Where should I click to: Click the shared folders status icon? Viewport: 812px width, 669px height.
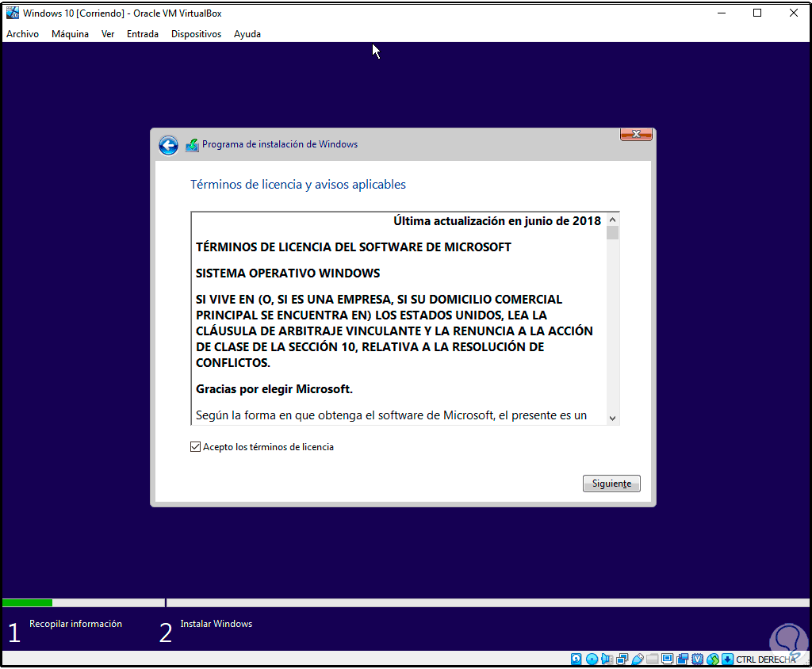(x=653, y=659)
